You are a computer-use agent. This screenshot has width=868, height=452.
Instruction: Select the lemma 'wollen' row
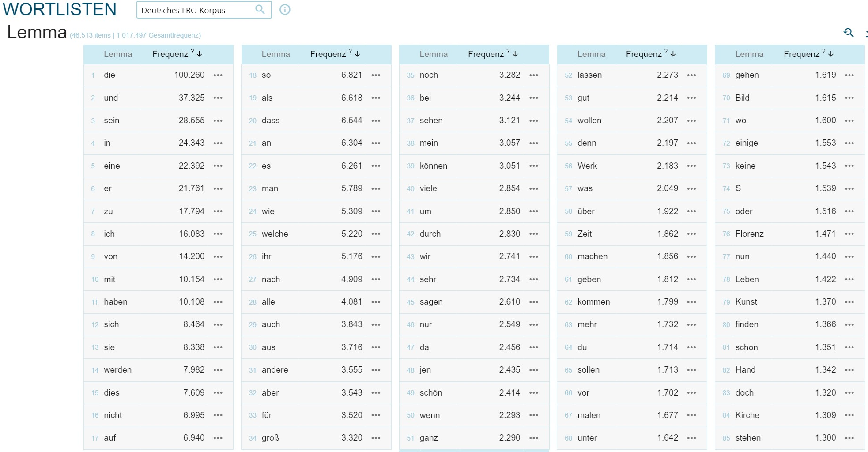point(632,121)
